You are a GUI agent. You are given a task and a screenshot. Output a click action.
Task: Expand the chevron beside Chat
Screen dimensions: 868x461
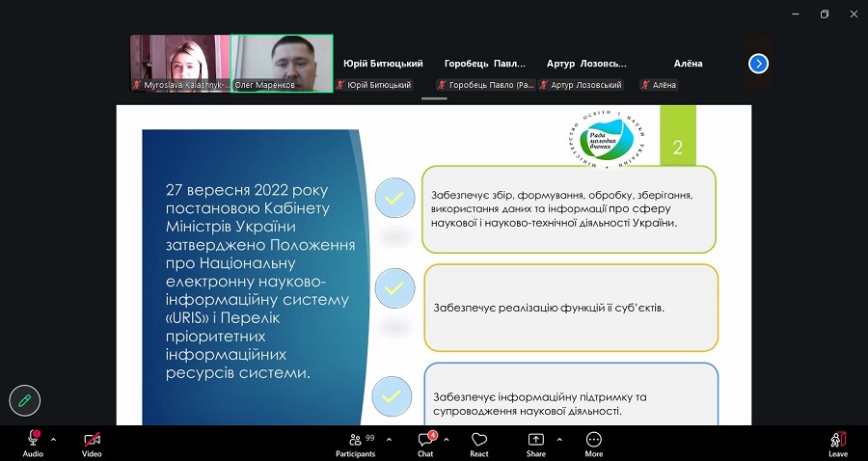[448, 439]
